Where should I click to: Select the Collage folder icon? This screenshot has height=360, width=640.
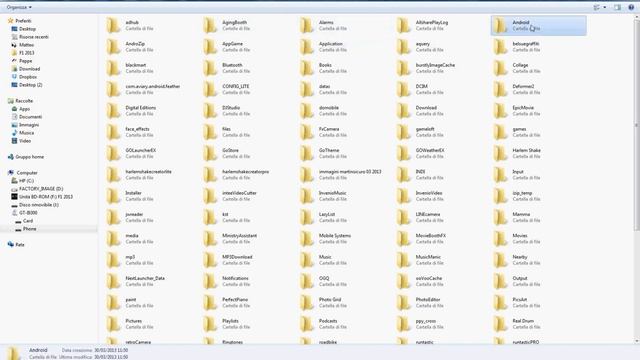500,68
